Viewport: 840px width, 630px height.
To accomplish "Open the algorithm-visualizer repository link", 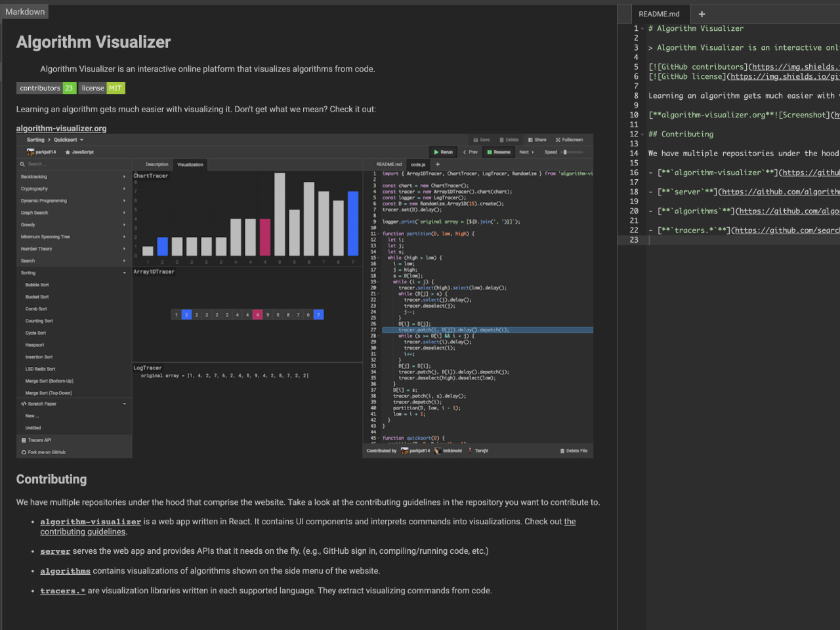I will (91, 522).
